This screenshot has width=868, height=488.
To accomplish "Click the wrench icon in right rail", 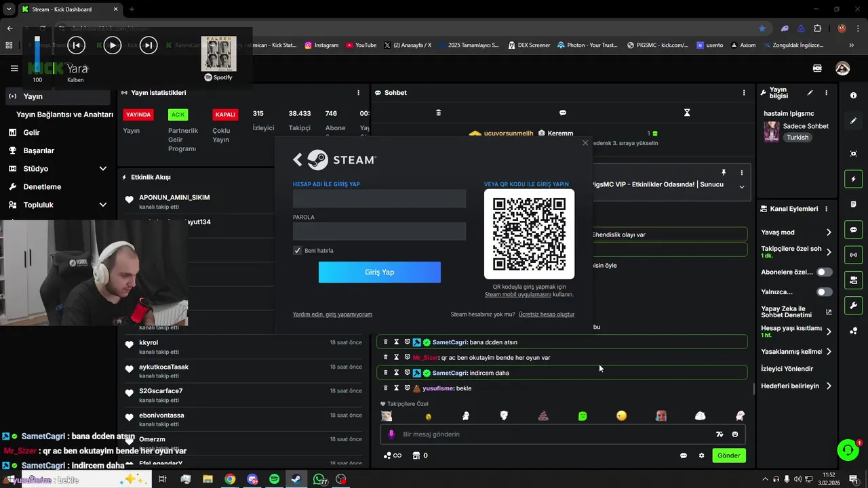I will click(854, 306).
